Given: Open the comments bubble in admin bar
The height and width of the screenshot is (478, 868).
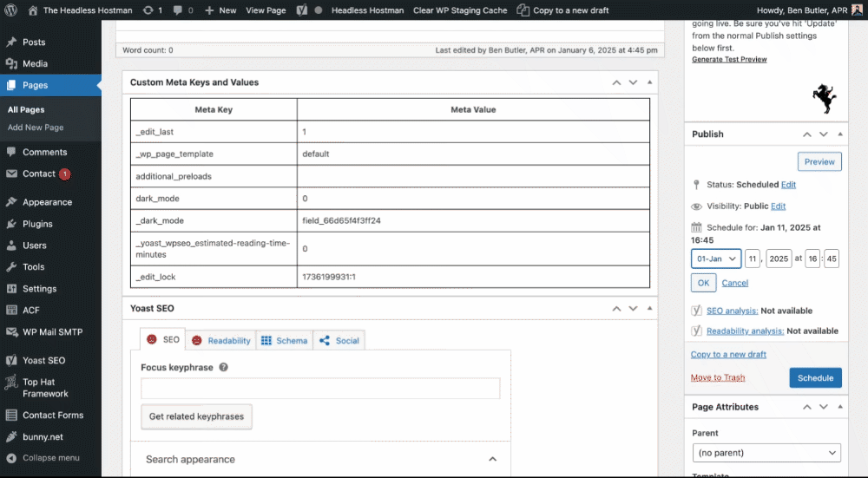Looking at the screenshot, I should 182,10.
